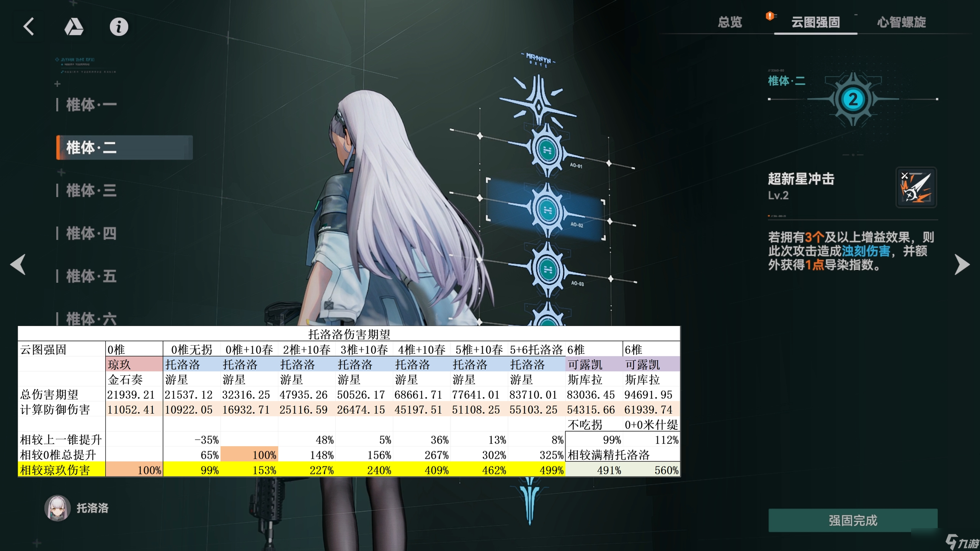Show the next character with right arrow
980x551 pixels.
[962, 264]
